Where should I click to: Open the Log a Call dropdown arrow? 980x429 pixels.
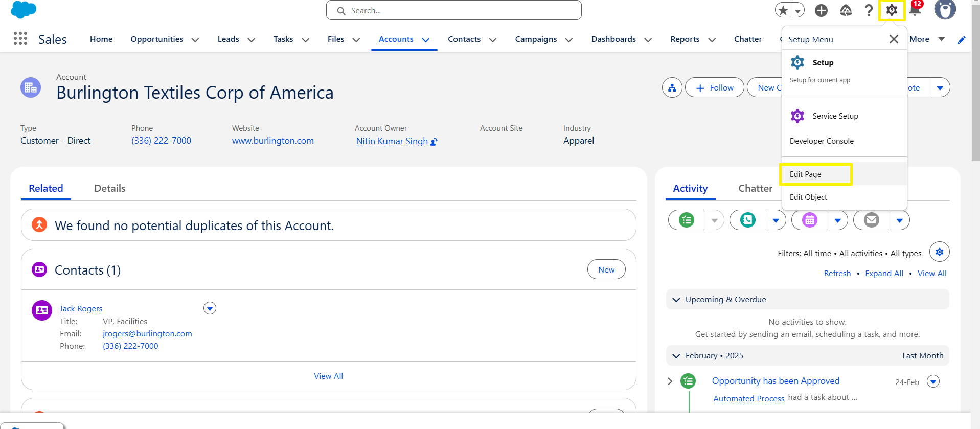click(x=776, y=220)
